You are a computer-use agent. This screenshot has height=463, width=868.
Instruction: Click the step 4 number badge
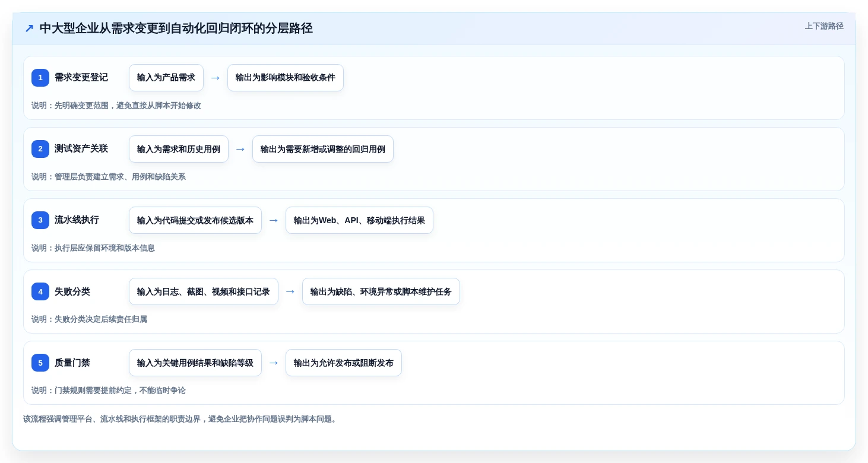click(x=40, y=291)
